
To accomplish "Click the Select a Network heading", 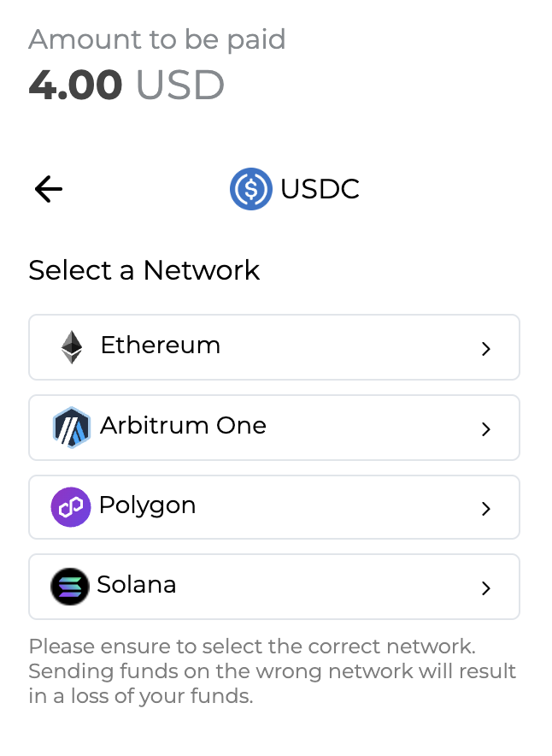I will (x=144, y=270).
